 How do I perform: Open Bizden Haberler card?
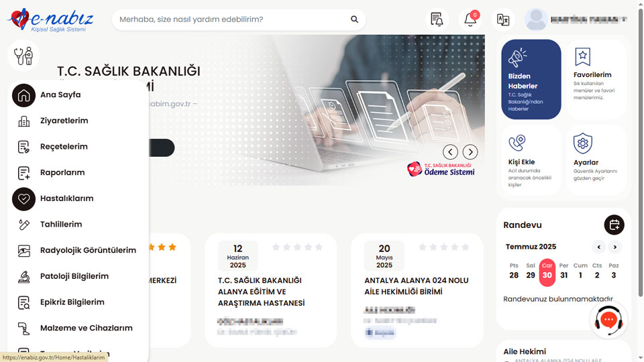pos(531,79)
